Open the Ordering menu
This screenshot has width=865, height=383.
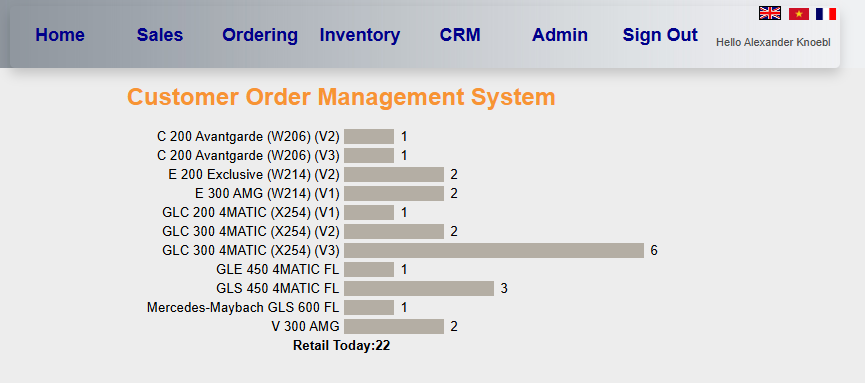[260, 35]
